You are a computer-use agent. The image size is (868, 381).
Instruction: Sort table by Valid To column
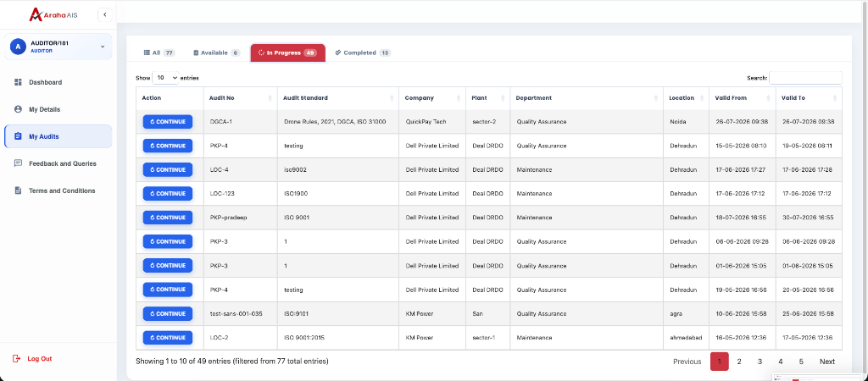(x=809, y=98)
